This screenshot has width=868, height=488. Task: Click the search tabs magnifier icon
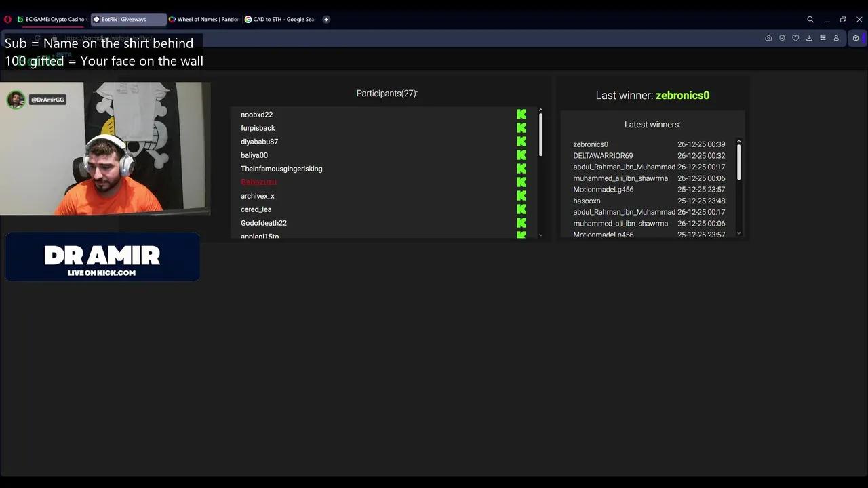810,20
